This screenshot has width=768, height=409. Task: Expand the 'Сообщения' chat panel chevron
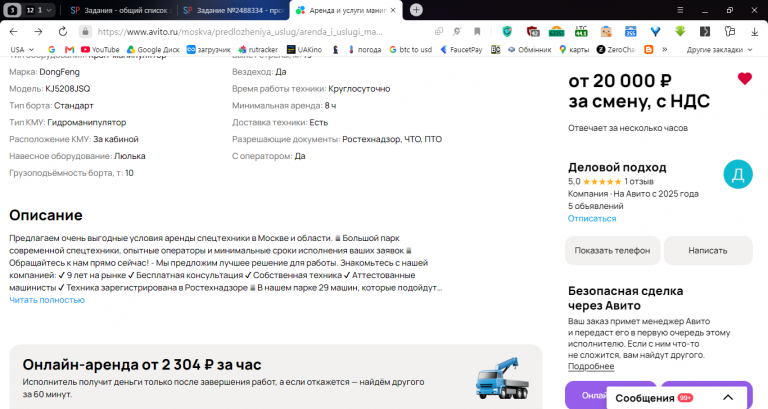(x=728, y=398)
